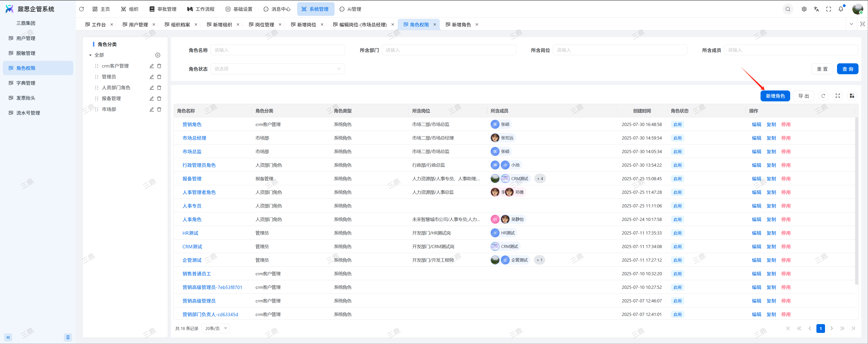Open the 市场总经理 role link

(194, 138)
